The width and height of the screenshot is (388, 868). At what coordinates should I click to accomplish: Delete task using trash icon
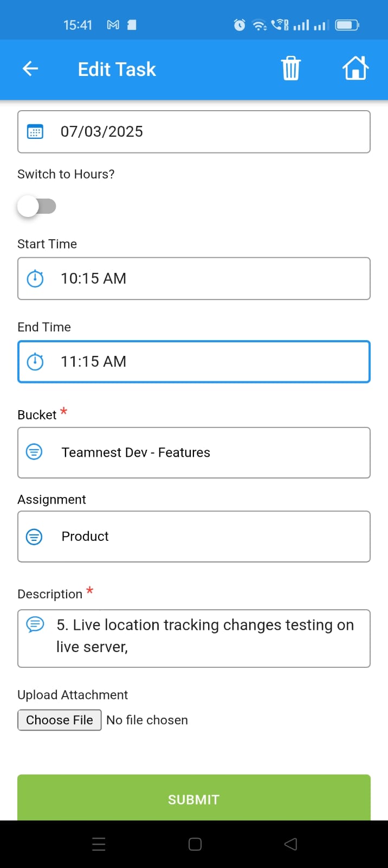[x=290, y=69]
